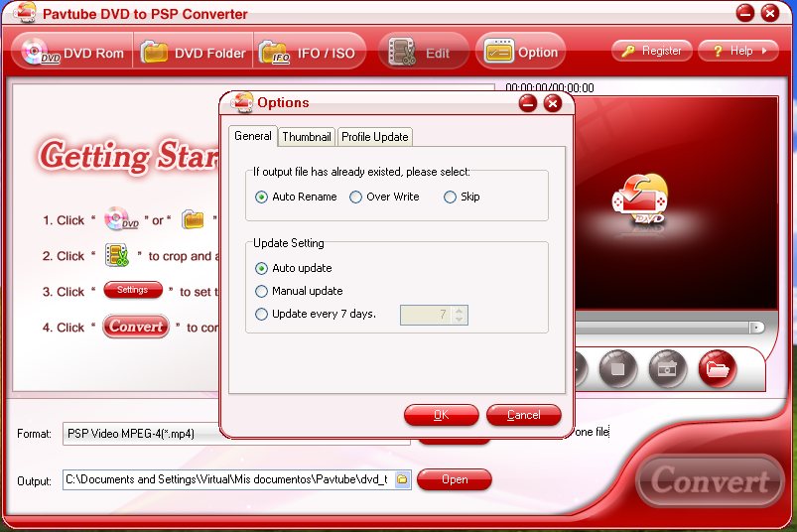Screen dimensions: 797x532
Task: Increase update days with up arrow
Action: [x=459, y=311]
